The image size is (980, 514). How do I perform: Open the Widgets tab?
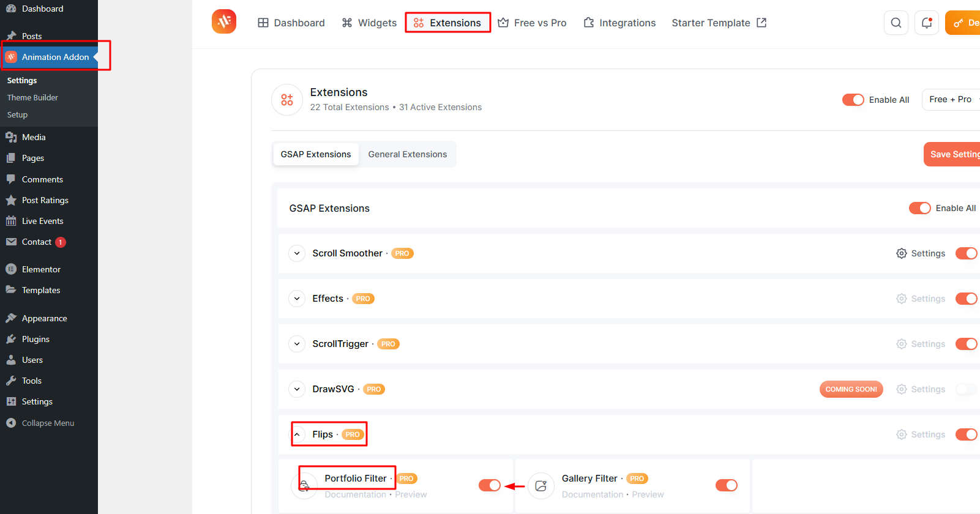(x=369, y=23)
